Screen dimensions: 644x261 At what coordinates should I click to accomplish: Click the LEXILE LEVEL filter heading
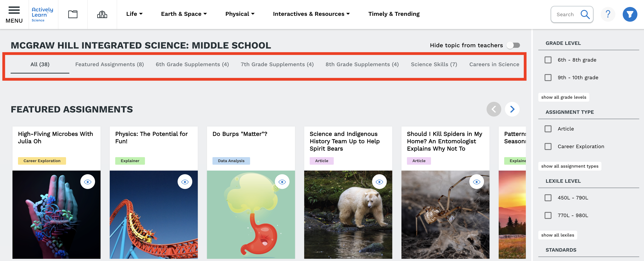pos(563,181)
